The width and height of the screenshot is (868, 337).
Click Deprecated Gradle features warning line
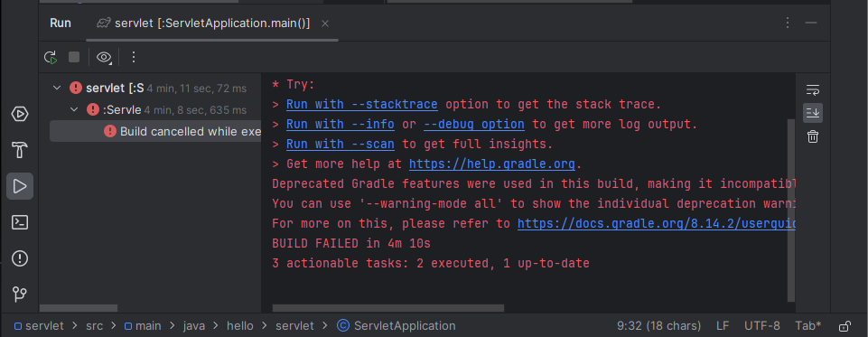pyautogui.click(x=534, y=183)
